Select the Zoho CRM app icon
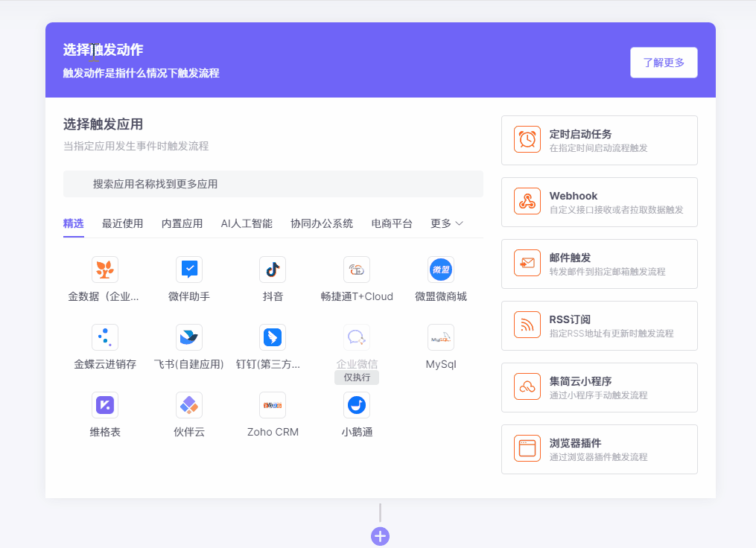 point(273,405)
